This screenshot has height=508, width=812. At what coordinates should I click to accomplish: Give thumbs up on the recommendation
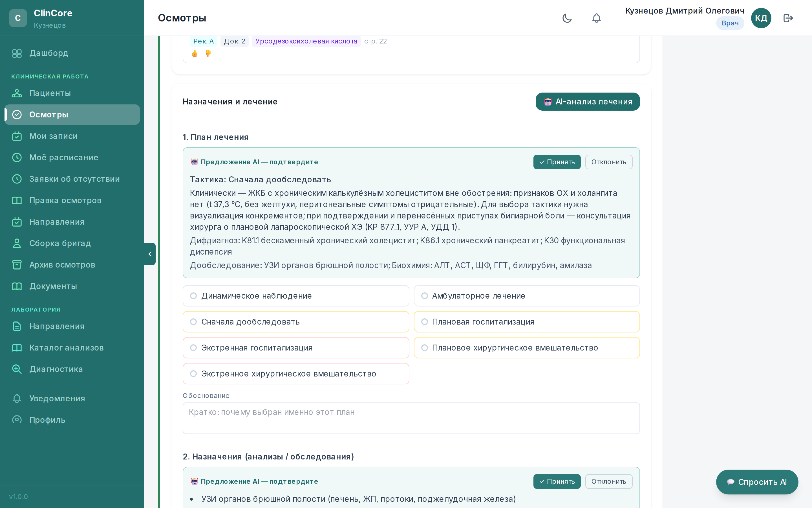click(195, 54)
